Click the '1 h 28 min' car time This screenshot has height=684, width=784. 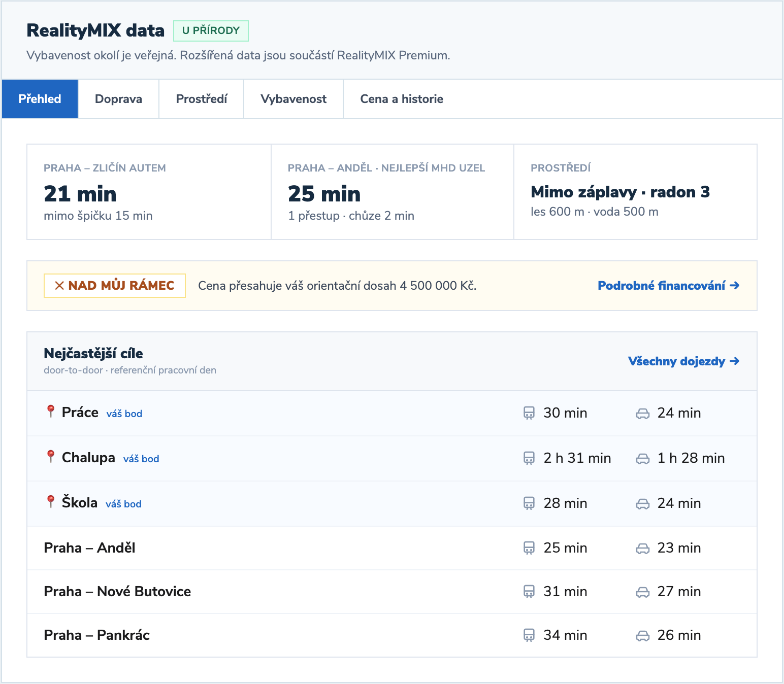(691, 458)
